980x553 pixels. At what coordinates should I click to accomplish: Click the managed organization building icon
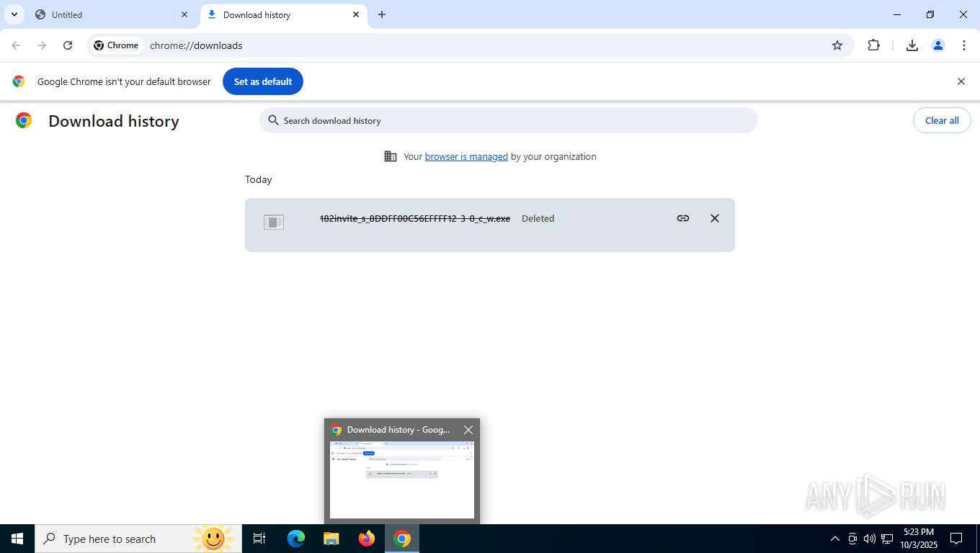pos(391,156)
